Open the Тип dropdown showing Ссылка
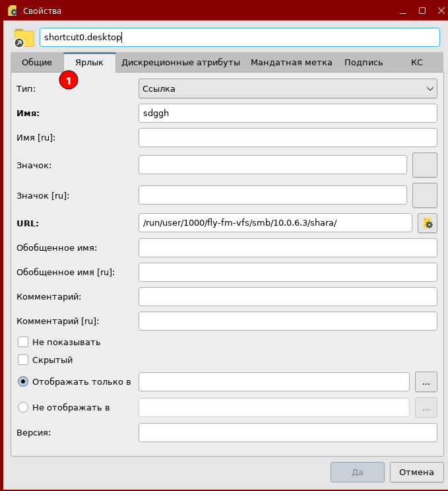This screenshot has width=448, height=491. (x=288, y=88)
